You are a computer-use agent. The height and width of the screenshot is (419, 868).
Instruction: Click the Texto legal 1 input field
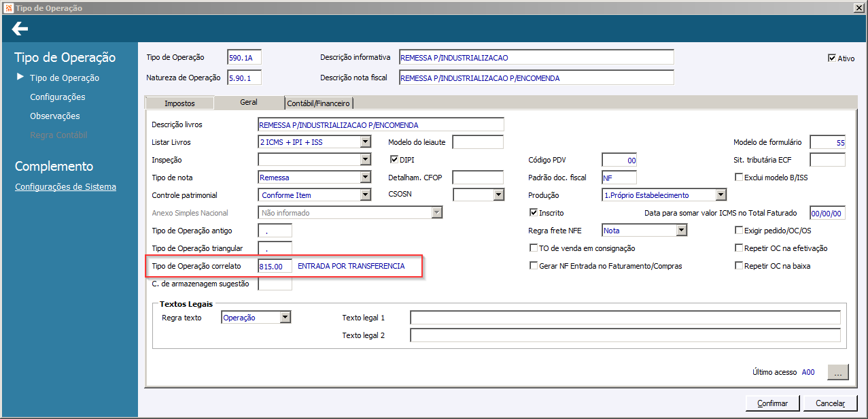coord(625,318)
